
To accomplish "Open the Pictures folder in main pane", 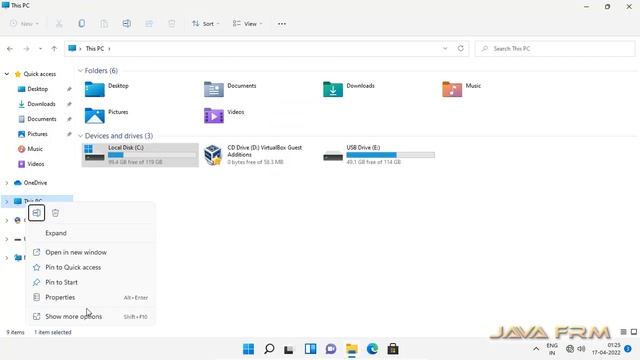I will (107, 115).
